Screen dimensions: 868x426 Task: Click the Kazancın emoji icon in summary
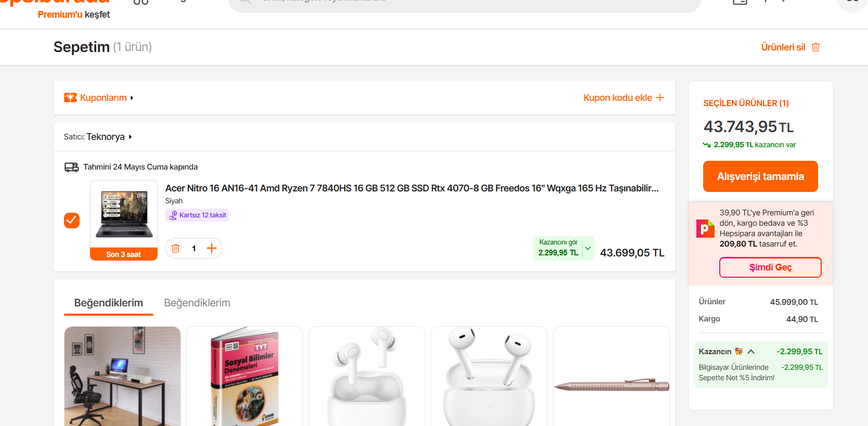point(739,352)
